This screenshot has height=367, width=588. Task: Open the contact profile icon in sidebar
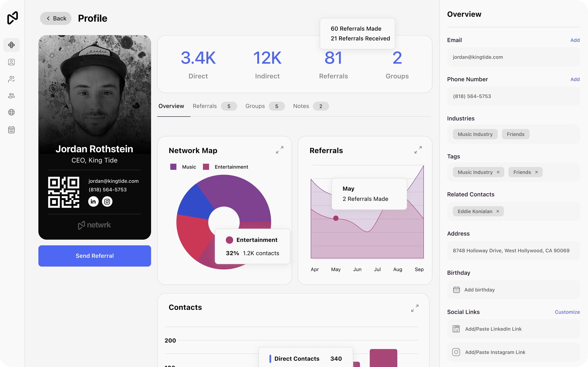tap(11, 62)
